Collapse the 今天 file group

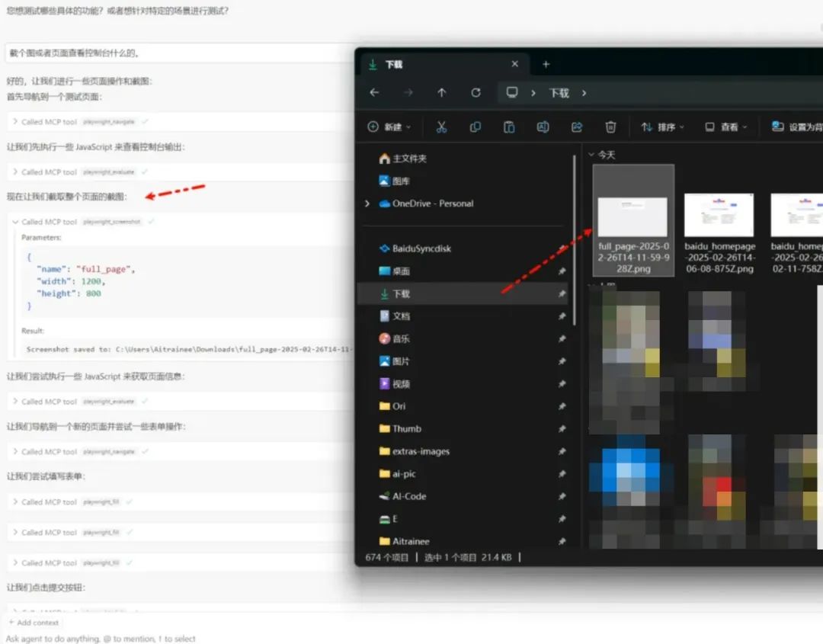pos(591,154)
